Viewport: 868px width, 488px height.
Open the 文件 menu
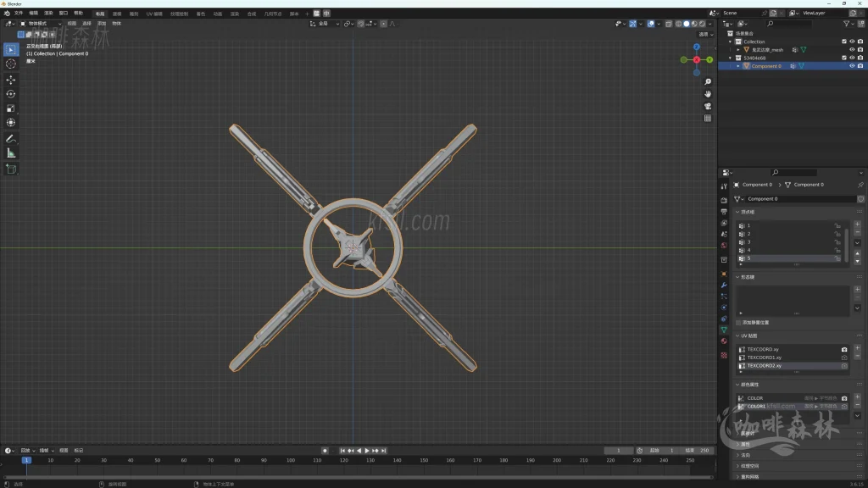(x=19, y=14)
